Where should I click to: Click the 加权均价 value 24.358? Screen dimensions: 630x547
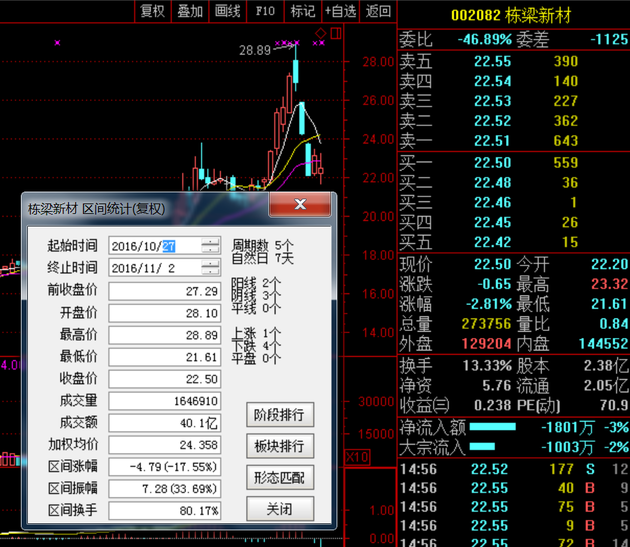click(x=165, y=445)
